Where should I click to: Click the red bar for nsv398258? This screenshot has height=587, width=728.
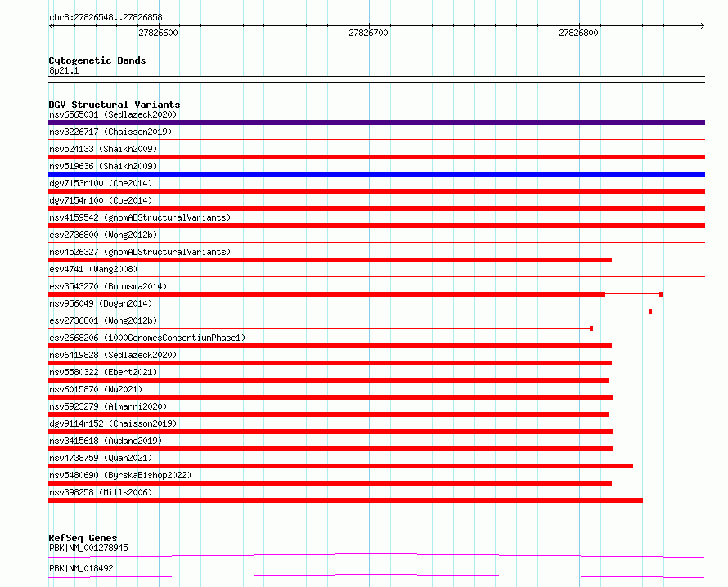point(345,500)
